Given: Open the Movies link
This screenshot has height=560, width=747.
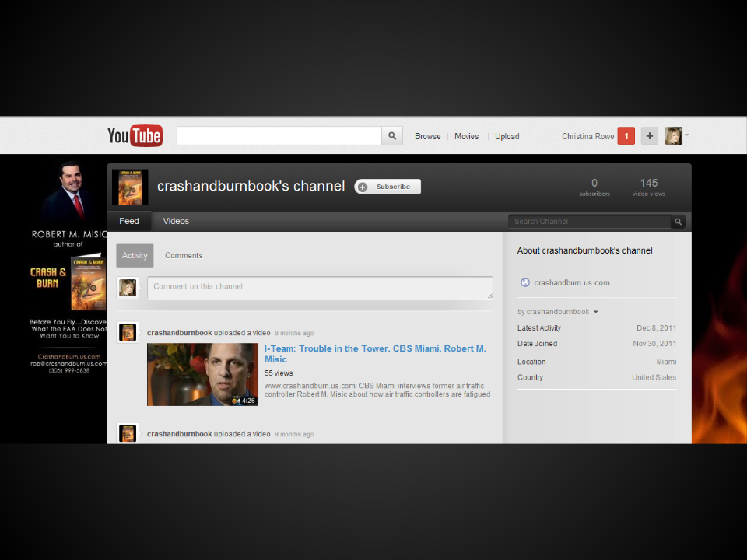Looking at the screenshot, I should [x=466, y=136].
